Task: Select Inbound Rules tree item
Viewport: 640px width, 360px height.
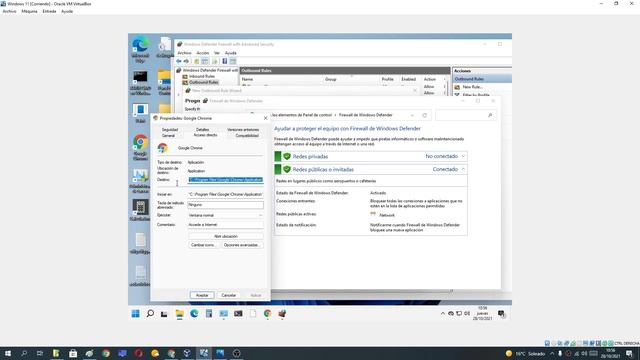Action: [202, 76]
